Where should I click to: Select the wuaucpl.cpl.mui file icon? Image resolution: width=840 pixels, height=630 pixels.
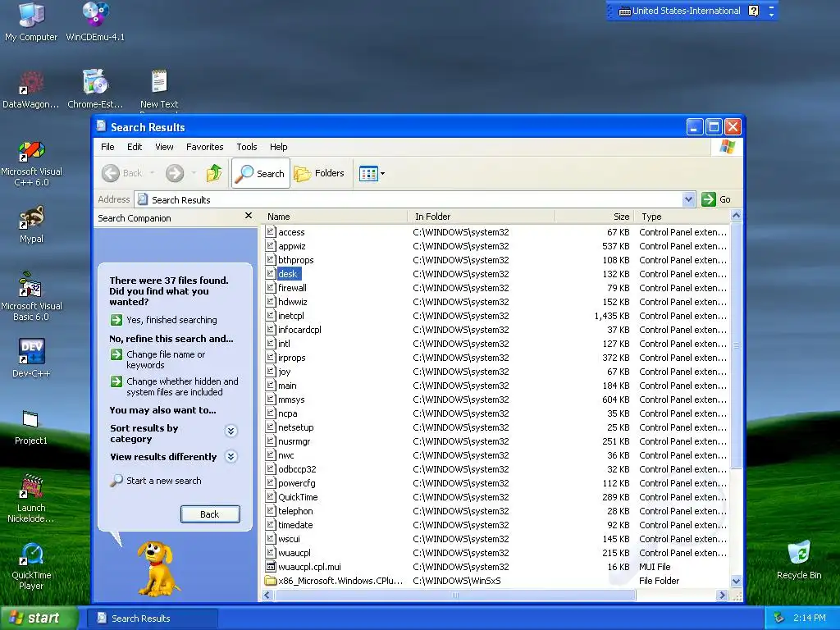point(271,566)
